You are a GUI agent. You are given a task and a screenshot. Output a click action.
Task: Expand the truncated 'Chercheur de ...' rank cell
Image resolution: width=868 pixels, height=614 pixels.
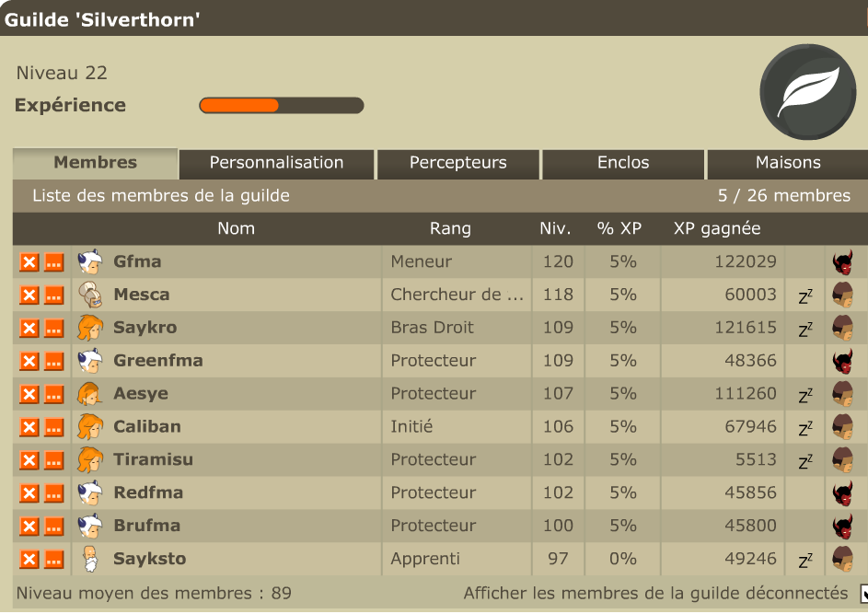tap(457, 295)
